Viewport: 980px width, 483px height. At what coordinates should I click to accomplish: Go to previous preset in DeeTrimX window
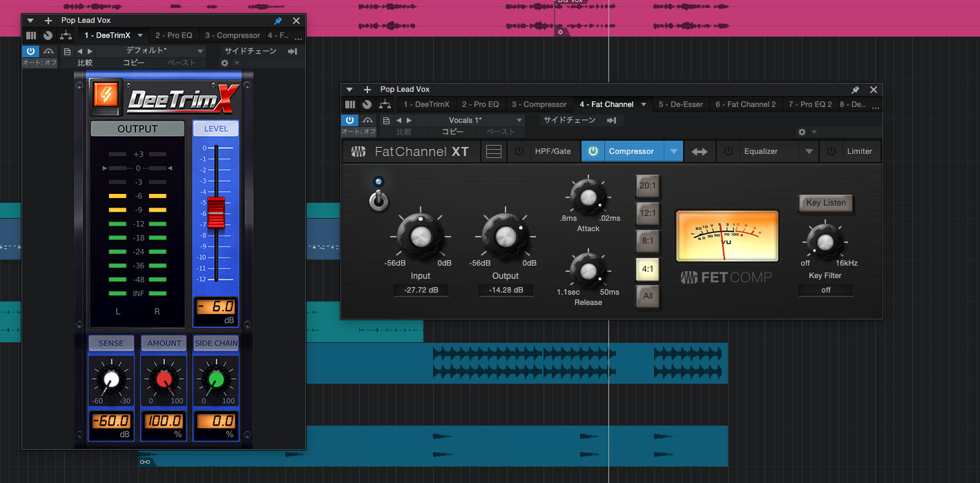tap(79, 51)
